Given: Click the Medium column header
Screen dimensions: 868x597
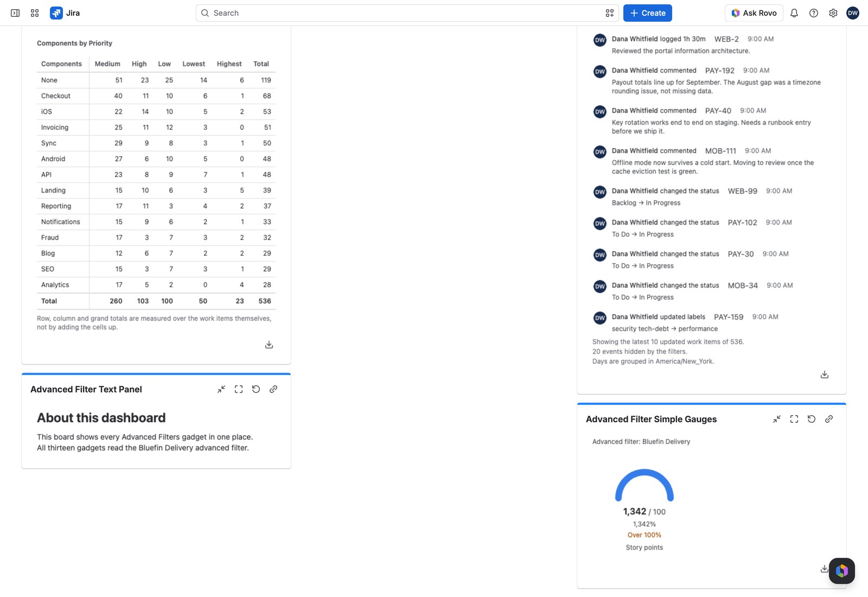Looking at the screenshot, I should [x=107, y=64].
